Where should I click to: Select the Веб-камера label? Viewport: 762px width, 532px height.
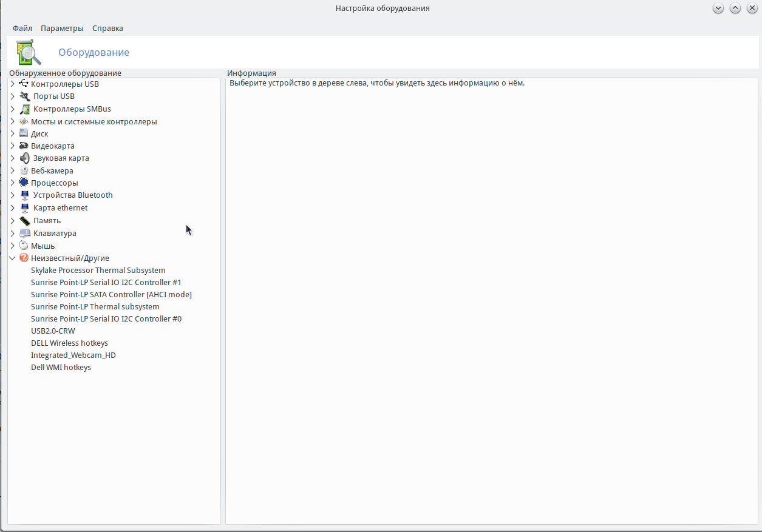click(52, 170)
